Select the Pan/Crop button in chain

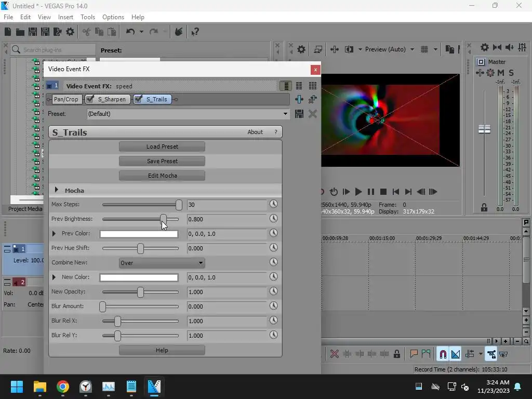click(66, 99)
